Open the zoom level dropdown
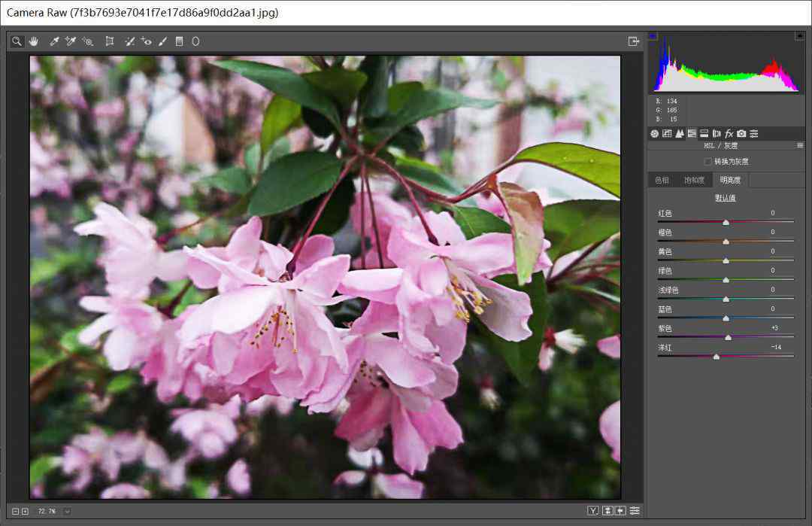Screen dimensions: 812x526 (67, 511)
